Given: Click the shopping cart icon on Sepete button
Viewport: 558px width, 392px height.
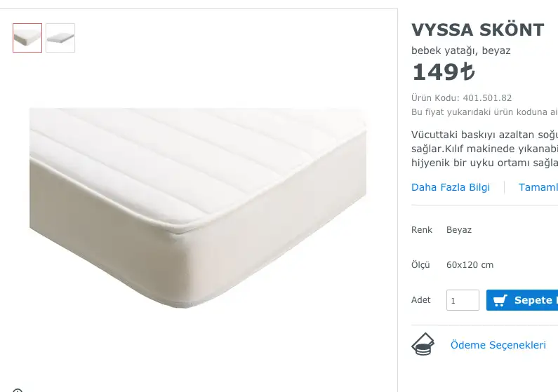Looking at the screenshot, I should pyautogui.click(x=500, y=300).
